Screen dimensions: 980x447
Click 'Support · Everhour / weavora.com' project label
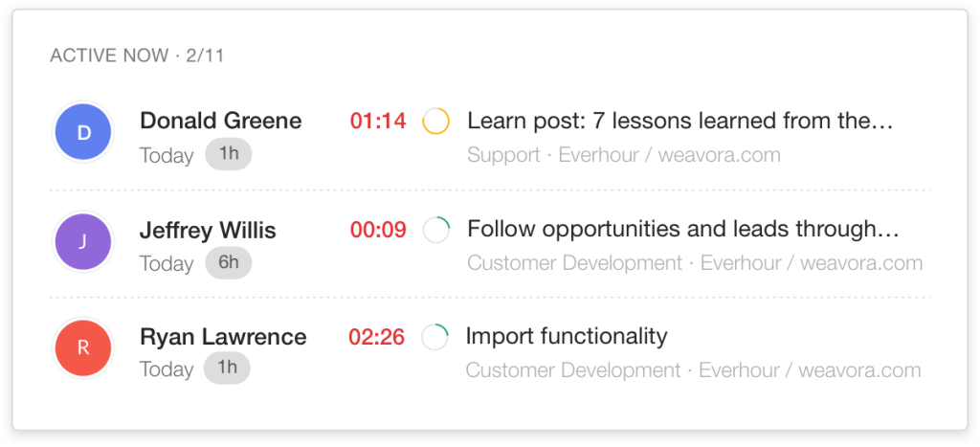click(x=623, y=154)
